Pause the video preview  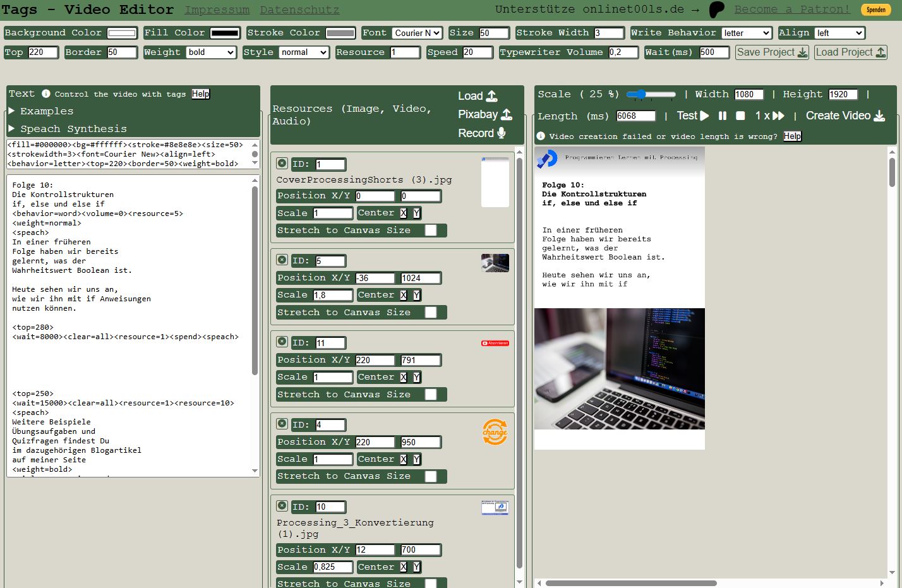coord(723,116)
